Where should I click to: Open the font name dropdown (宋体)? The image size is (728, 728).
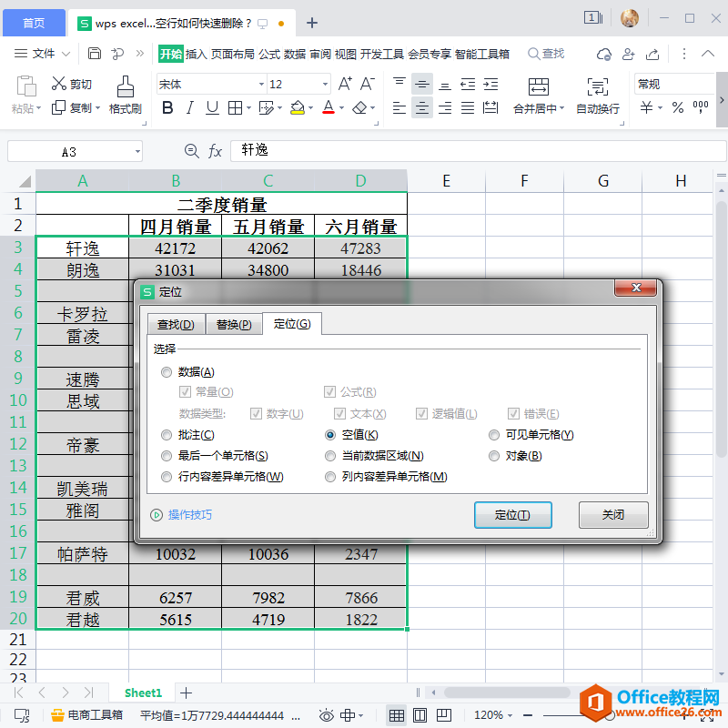[x=261, y=85]
